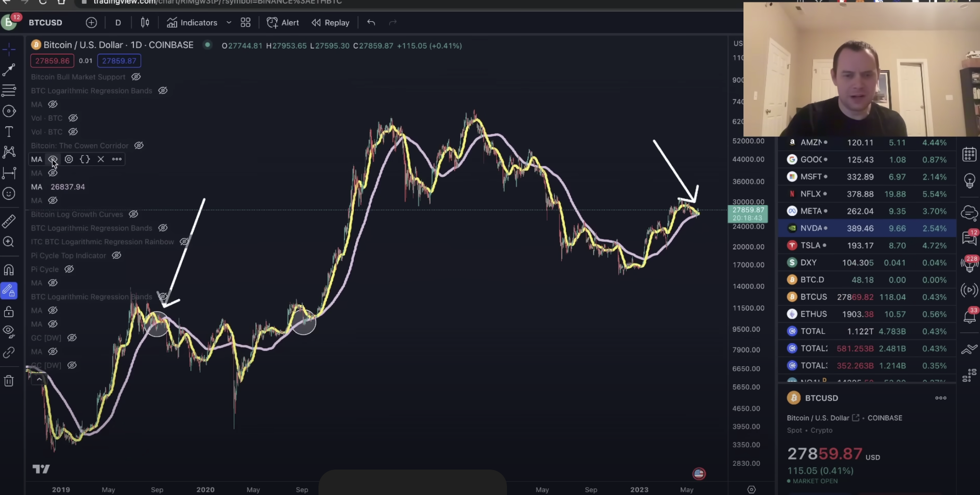Open settings gear for the active MA indicator
980x495 pixels.
(x=69, y=159)
